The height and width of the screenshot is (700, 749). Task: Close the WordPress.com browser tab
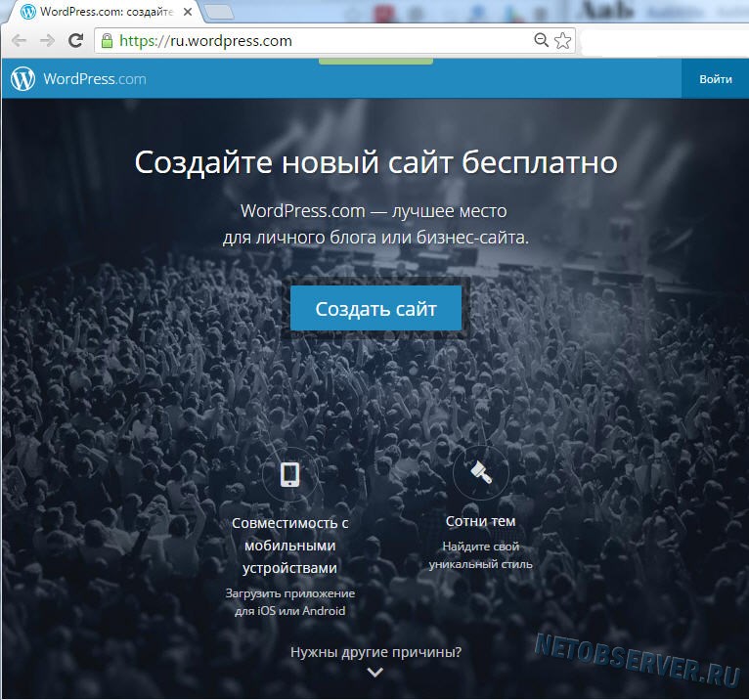click(x=188, y=12)
